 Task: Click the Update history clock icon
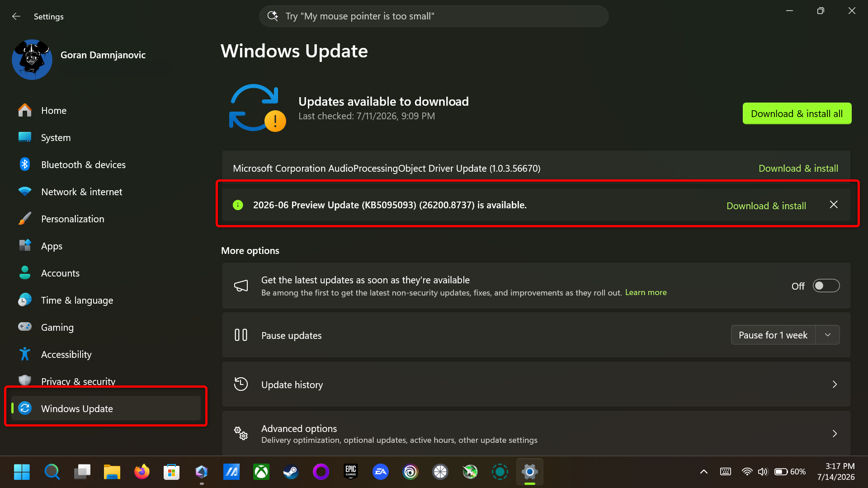[x=241, y=384]
